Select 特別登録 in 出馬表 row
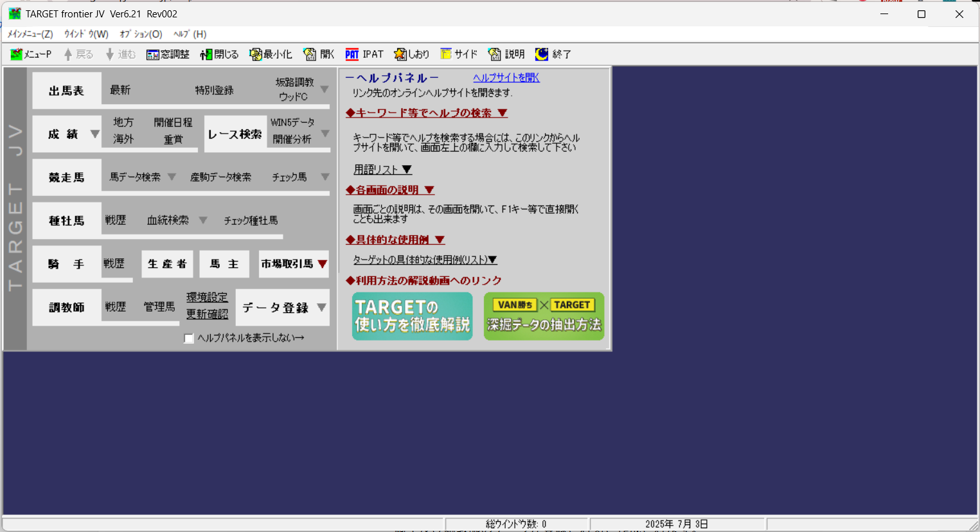 215,91
